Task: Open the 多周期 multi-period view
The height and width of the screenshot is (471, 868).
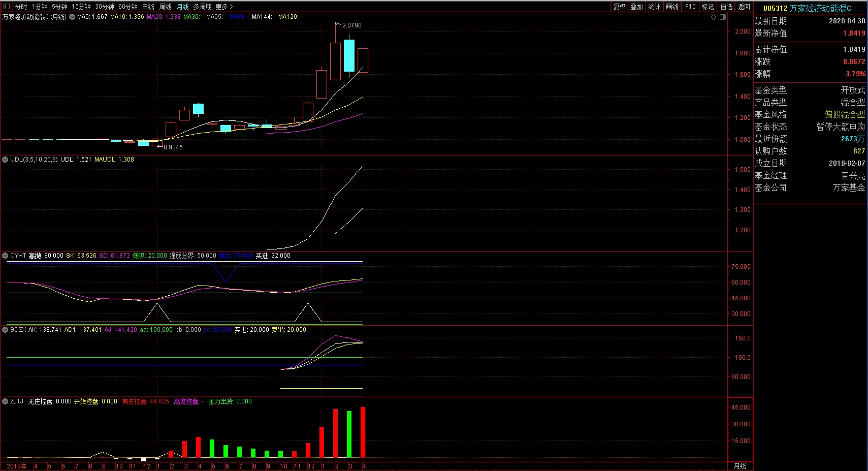Action: [202, 7]
